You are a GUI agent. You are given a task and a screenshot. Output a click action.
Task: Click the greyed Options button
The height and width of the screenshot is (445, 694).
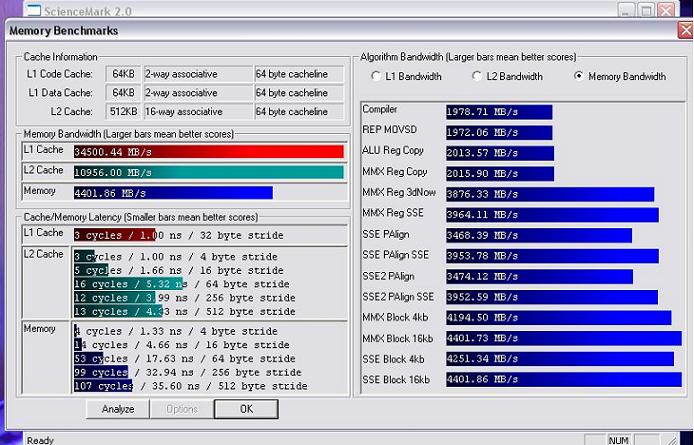tap(181, 409)
